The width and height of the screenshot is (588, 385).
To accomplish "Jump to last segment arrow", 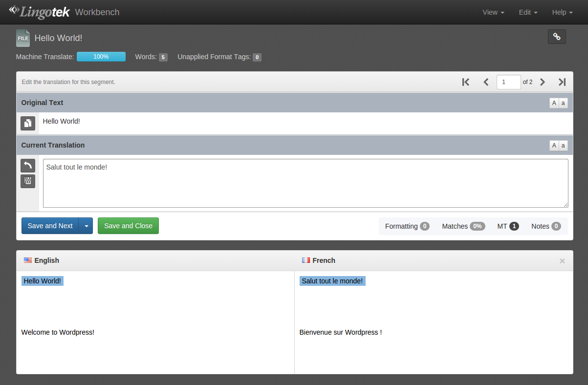I will 562,82.
